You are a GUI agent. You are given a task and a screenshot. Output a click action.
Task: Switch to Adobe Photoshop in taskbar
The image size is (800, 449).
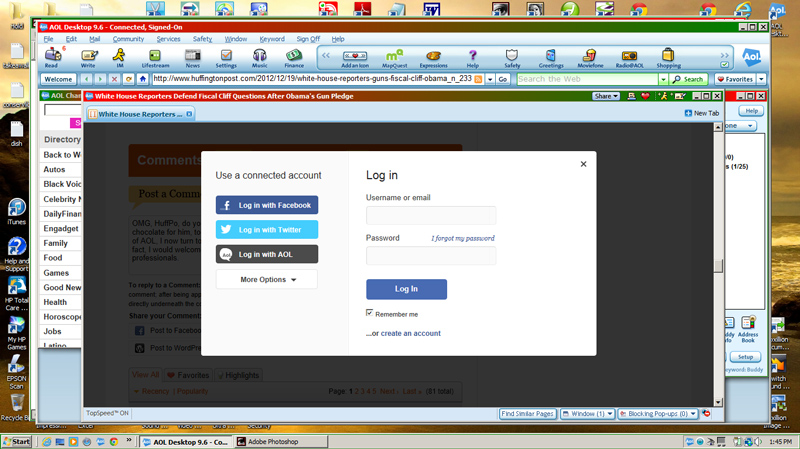click(281, 442)
